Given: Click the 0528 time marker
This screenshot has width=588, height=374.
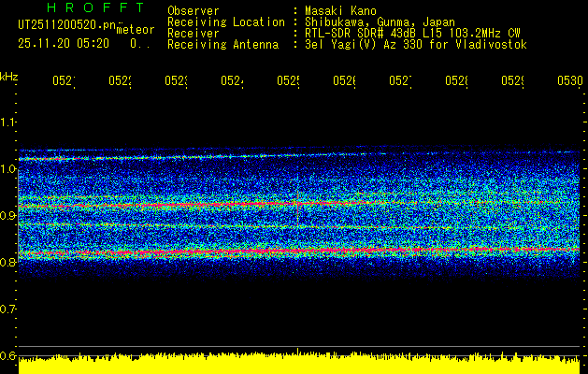Looking at the screenshot, I should click(456, 81).
